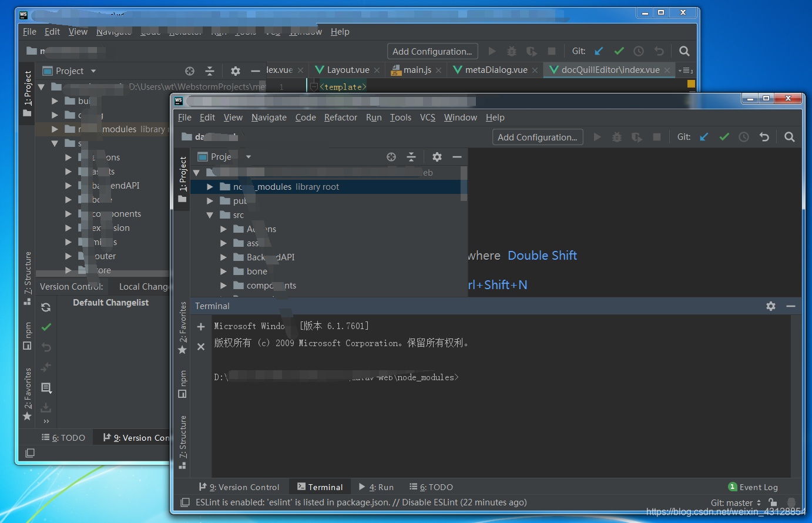812x523 pixels.
Task: Click the debug bug icon in front window
Action: click(617, 137)
